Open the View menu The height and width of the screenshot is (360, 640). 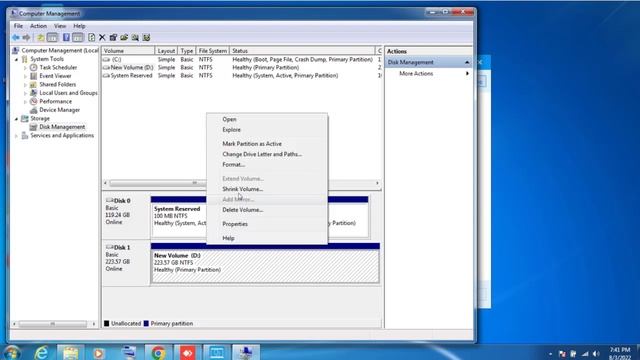click(60, 26)
